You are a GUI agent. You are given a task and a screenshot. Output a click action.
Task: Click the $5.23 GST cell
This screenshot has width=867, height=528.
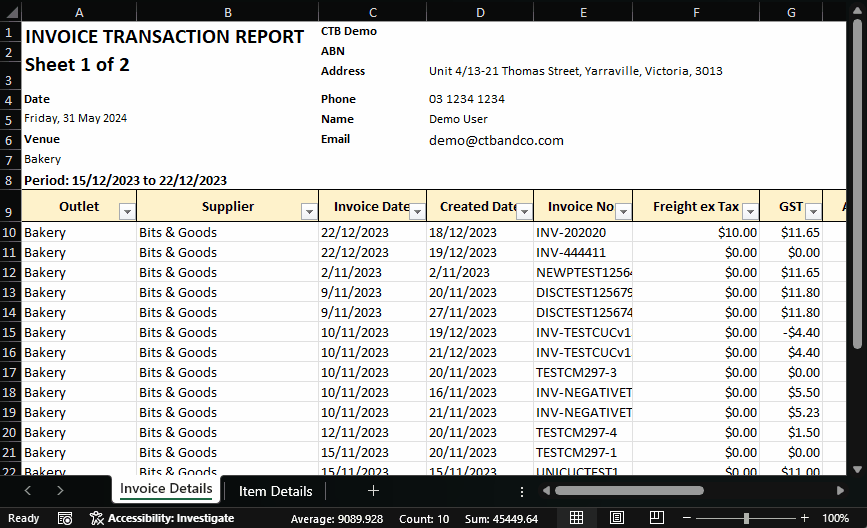(791, 412)
